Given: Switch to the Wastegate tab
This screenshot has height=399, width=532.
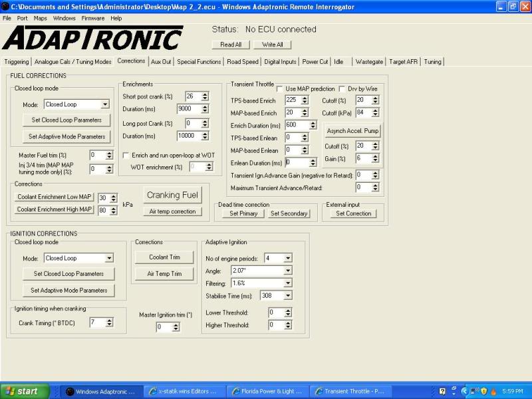Looking at the screenshot, I should (x=369, y=61).
